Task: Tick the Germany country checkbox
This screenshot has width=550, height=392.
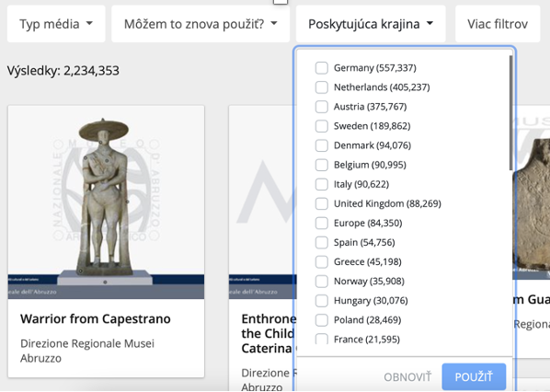Action: (x=321, y=68)
